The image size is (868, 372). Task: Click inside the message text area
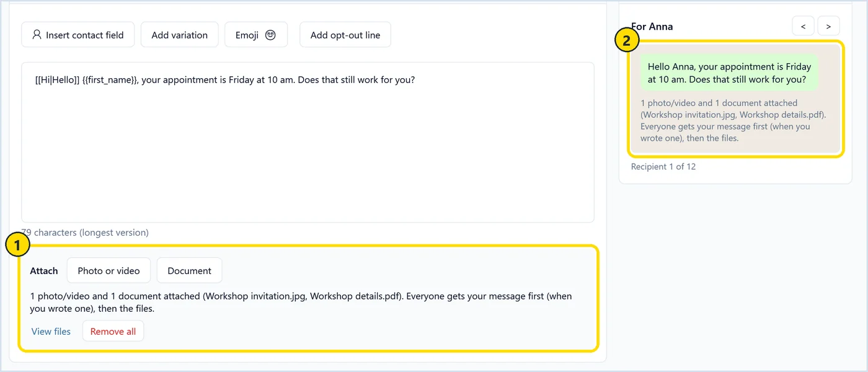click(x=308, y=142)
